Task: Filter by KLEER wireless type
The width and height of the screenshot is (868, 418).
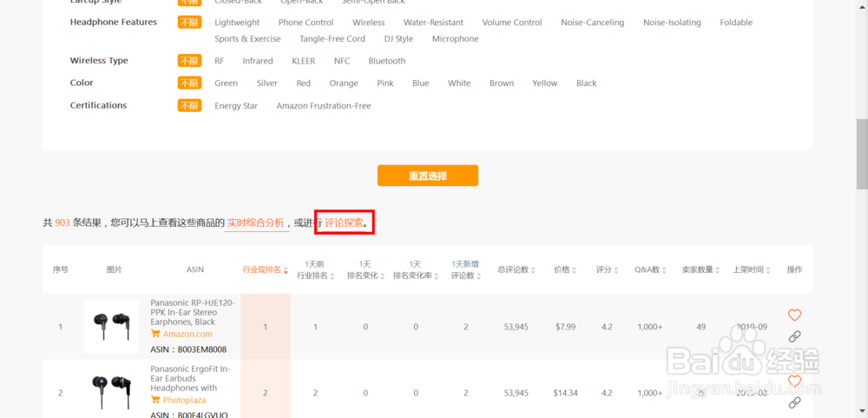Action: click(x=303, y=61)
